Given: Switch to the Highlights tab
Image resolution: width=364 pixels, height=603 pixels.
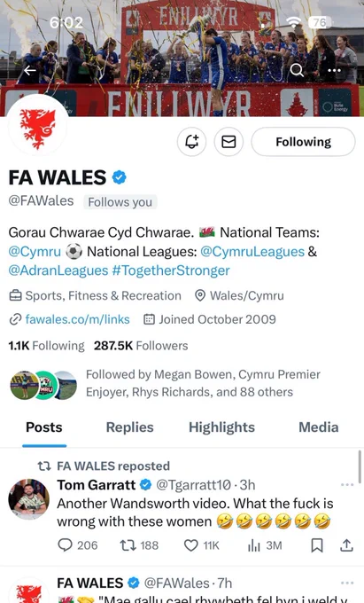Looking at the screenshot, I should 221,427.
